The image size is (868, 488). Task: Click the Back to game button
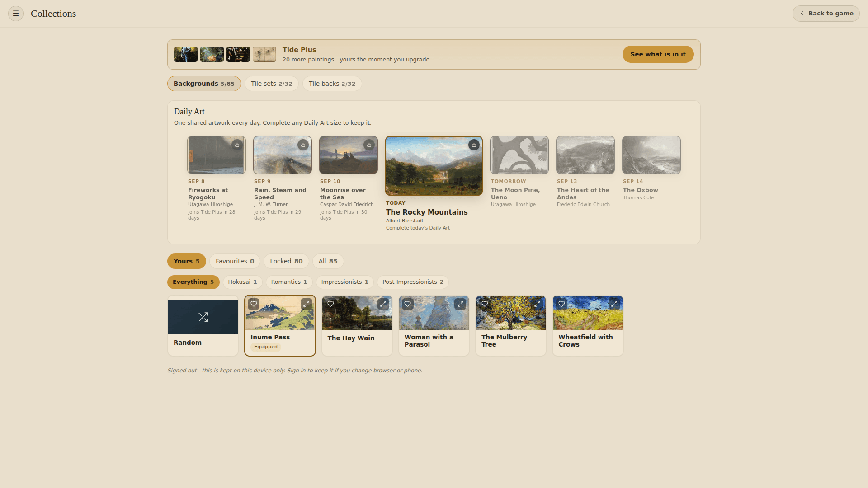coord(826,14)
